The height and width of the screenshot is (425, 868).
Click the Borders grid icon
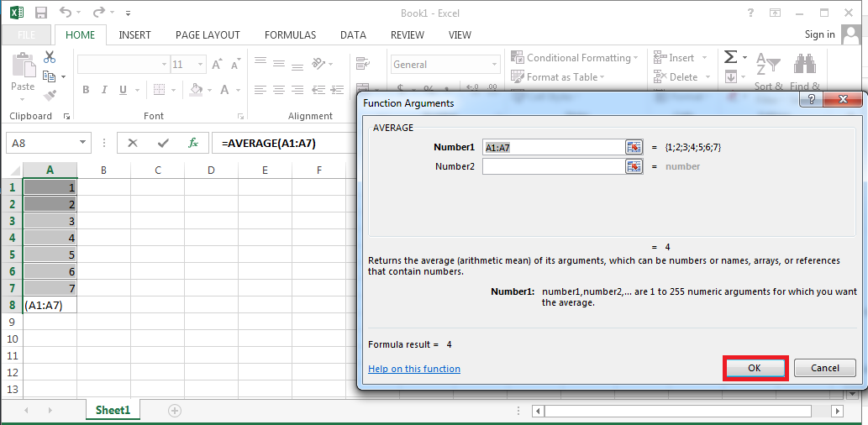point(159,90)
